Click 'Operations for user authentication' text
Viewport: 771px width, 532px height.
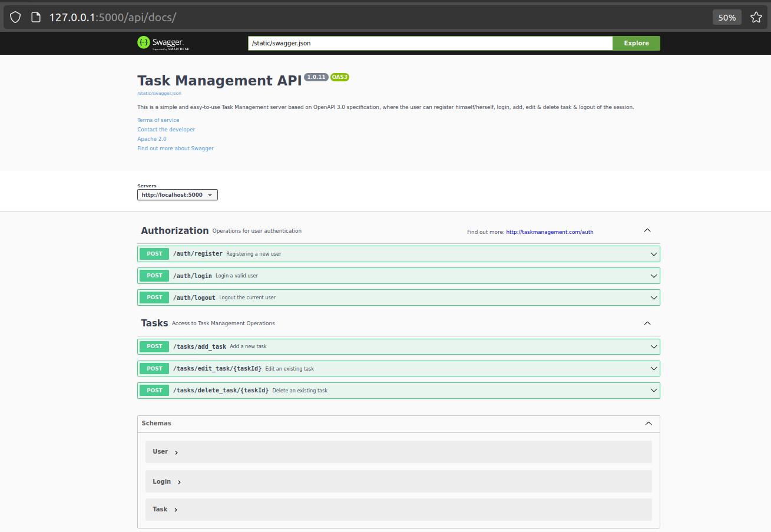coord(257,231)
